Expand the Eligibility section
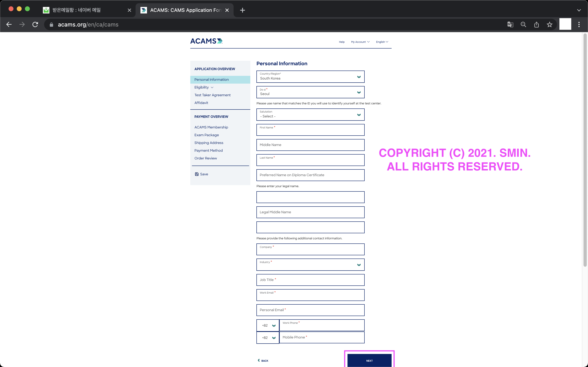This screenshot has width=588, height=367. (204, 87)
